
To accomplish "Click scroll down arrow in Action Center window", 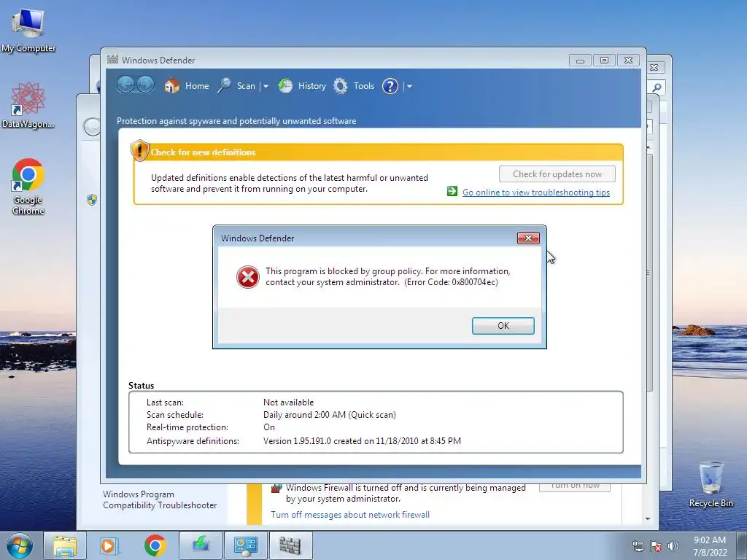I will pyautogui.click(x=648, y=518).
